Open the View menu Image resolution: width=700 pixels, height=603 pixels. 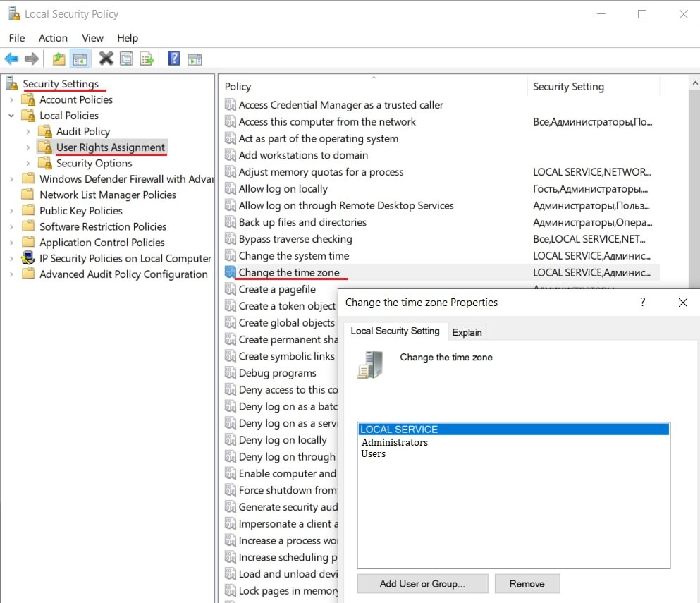[92, 38]
